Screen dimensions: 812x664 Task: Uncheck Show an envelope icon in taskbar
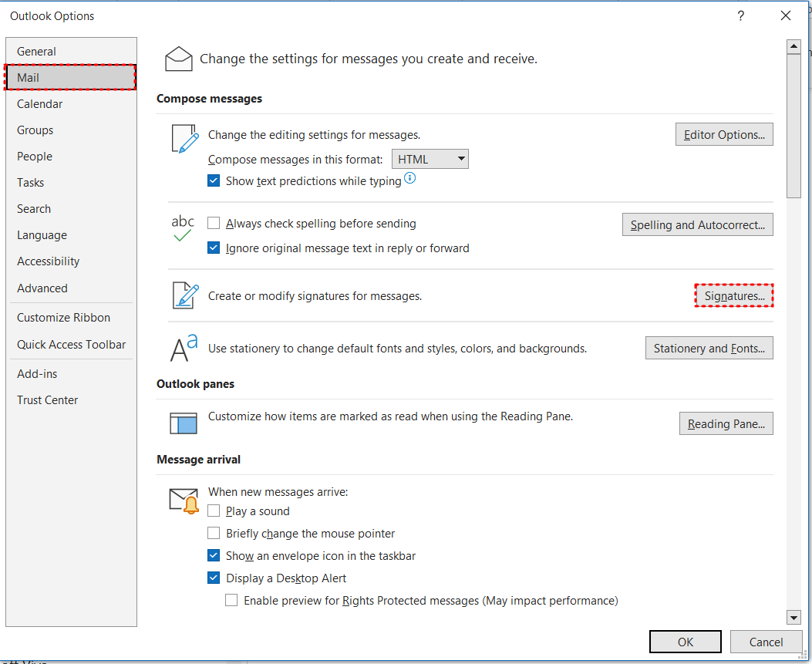point(214,556)
